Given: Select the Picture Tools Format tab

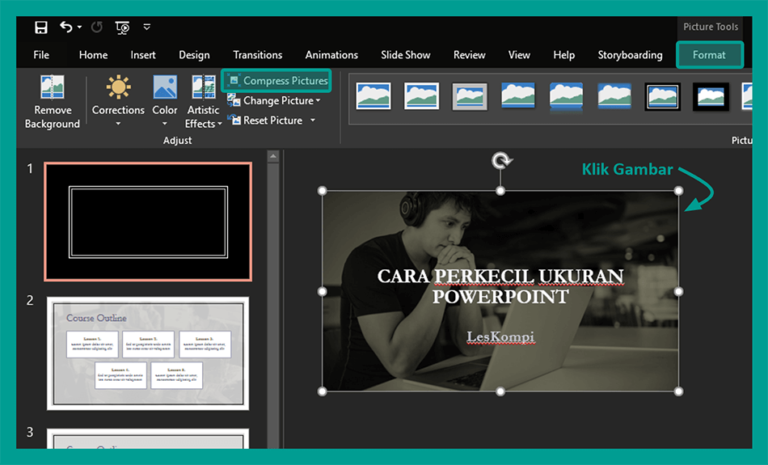Looking at the screenshot, I should tap(709, 55).
